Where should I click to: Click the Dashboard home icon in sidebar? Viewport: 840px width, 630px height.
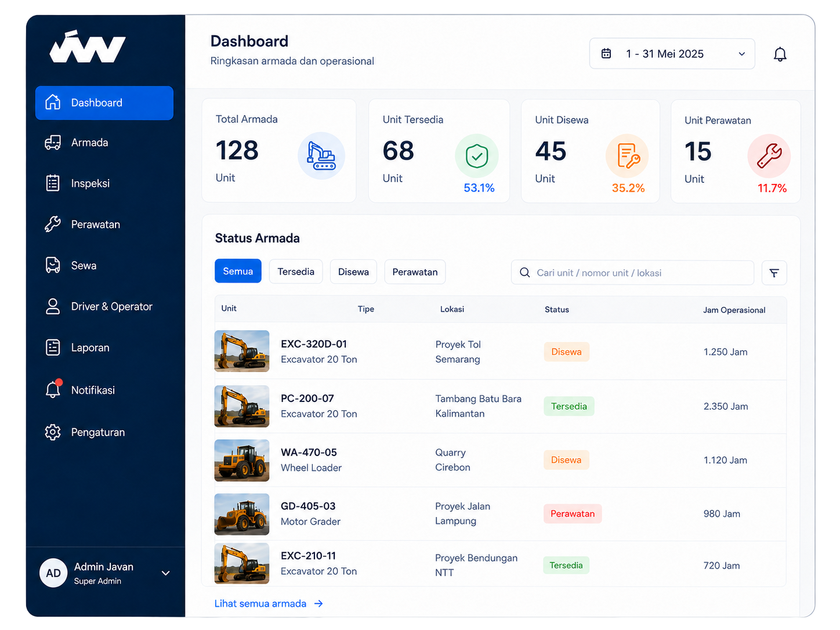pyautogui.click(x=53, y=103)
